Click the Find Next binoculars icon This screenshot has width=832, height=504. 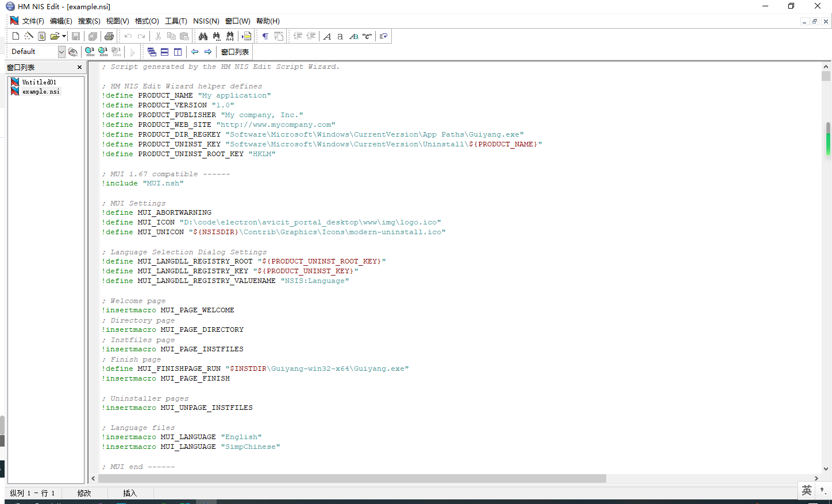pos(217,36)
